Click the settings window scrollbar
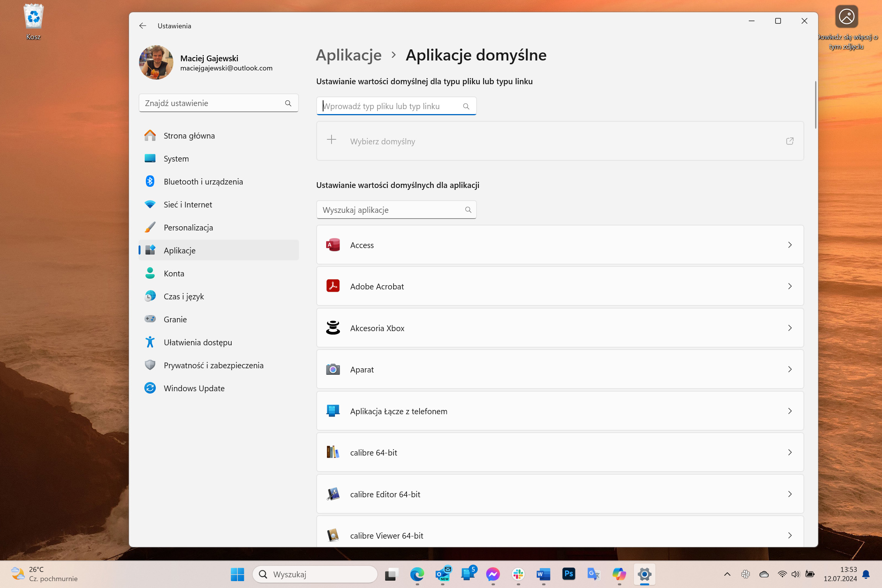The image size is (882, 588). pos(815,105)
